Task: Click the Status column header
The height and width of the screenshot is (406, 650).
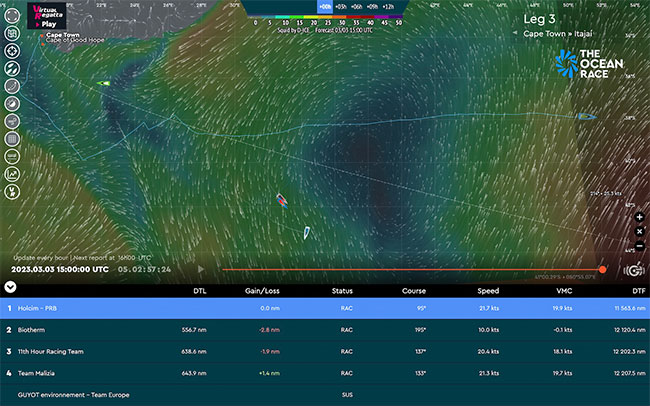Action: click(342, 291)
